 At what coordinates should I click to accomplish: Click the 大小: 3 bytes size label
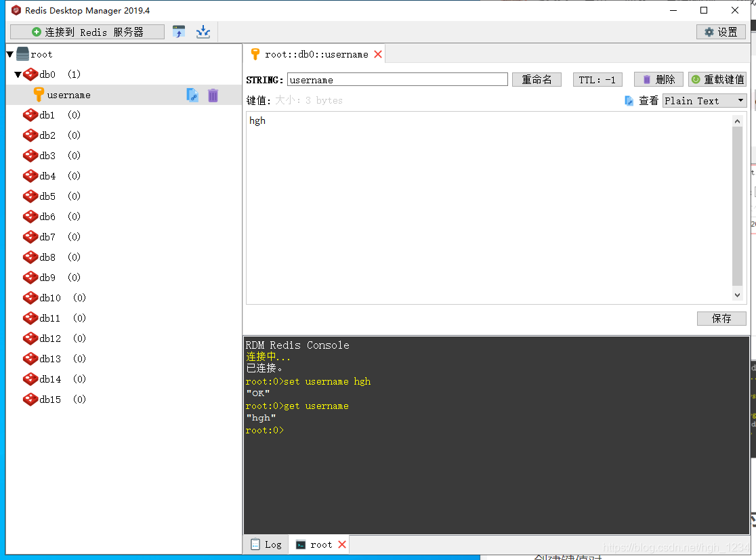[x=309, y=100]
